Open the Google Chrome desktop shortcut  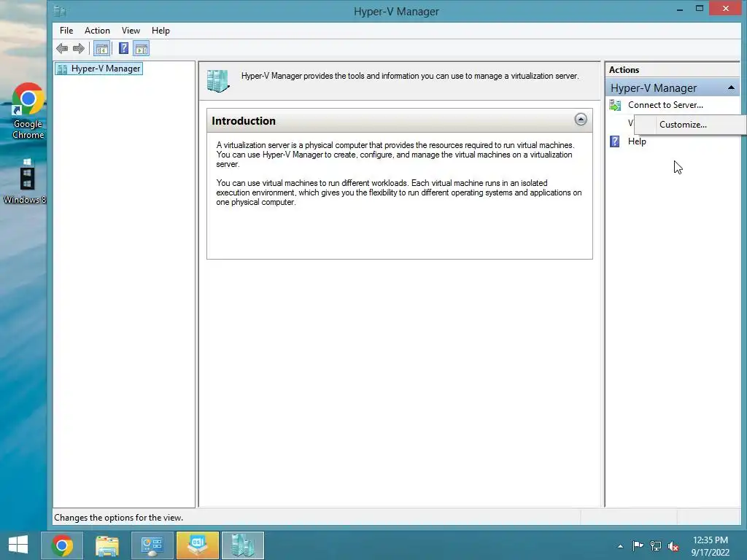28,112
